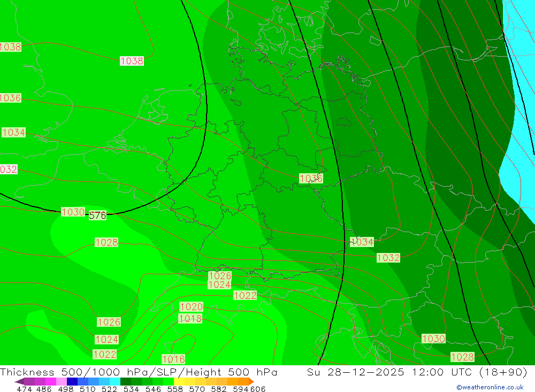Click the legend value 582

point(218,389)
